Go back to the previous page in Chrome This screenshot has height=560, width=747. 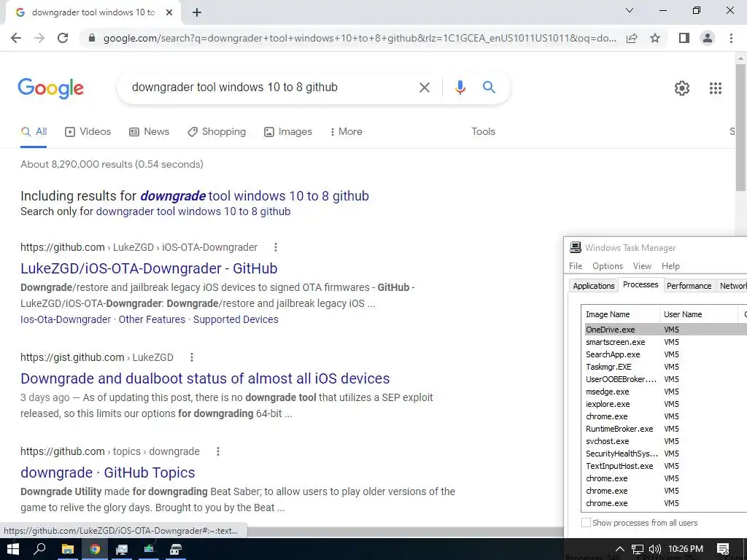[x=16, y=38]
